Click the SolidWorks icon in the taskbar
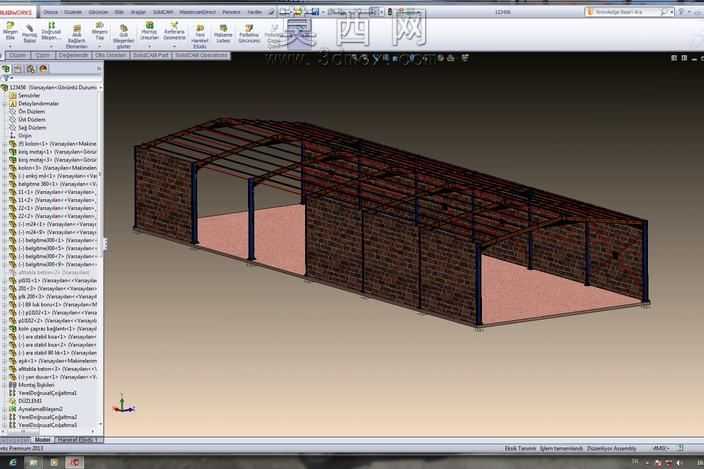Image resolution: width=704 pixels, height=469 pixels. tap(74, 462)
